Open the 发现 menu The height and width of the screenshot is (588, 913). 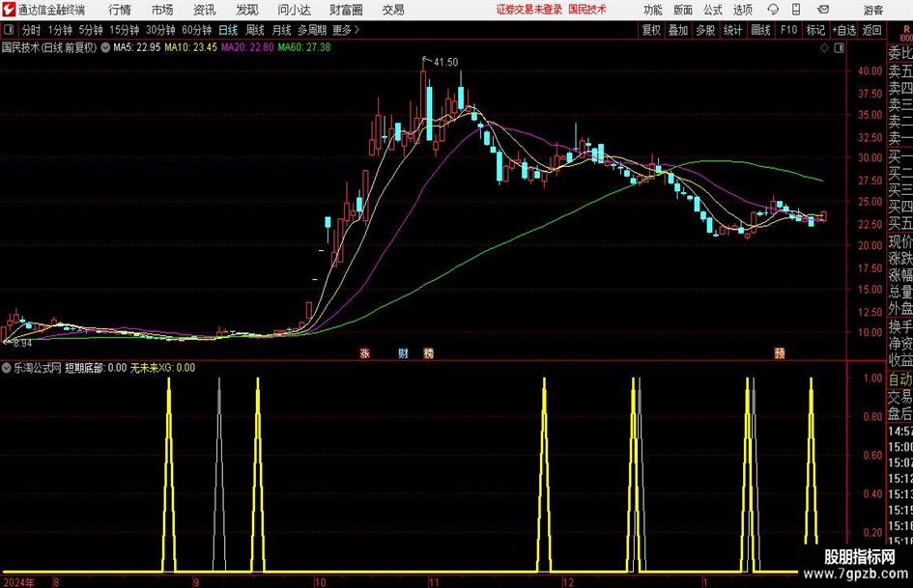pyautogui.click(x=247, y=10)
